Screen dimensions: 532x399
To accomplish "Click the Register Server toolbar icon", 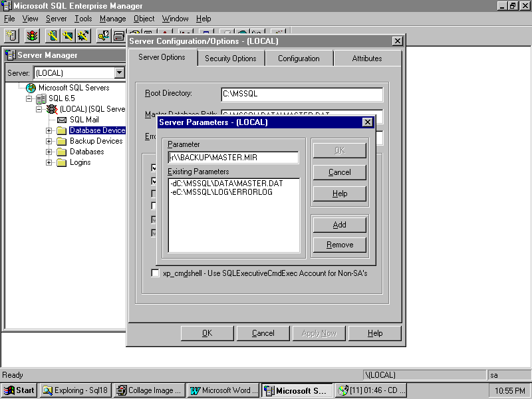I will (x=11, y=35).
